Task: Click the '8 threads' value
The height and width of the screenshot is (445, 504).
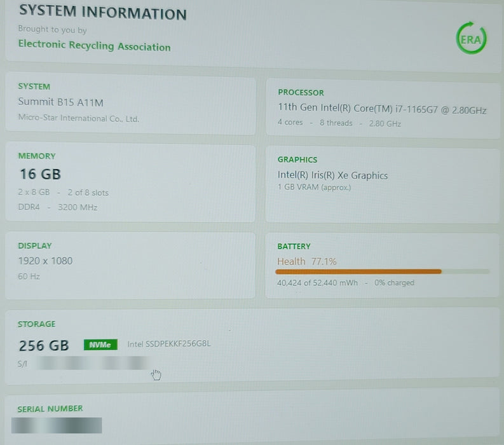Action: pyautogui.click(x=336, y=123)
